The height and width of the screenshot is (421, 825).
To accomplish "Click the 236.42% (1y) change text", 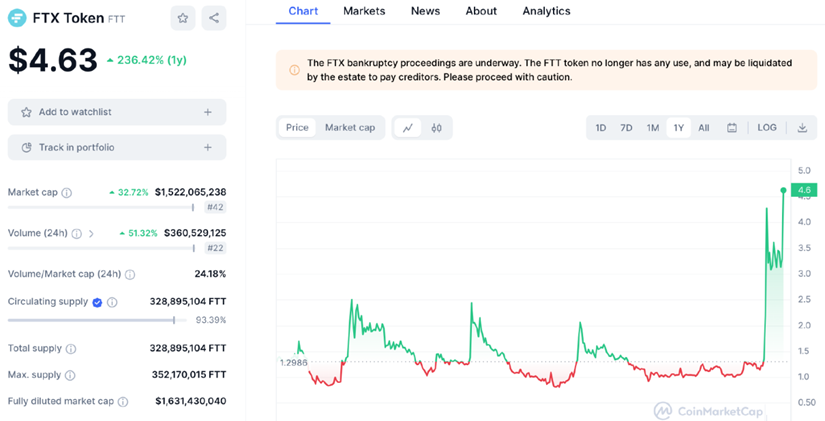I will pyautogui.click(x=152, y=60).
